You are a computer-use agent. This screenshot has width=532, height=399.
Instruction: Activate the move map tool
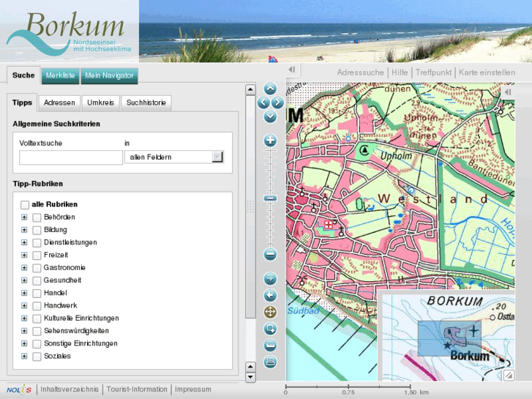click(x=270, y=312)
